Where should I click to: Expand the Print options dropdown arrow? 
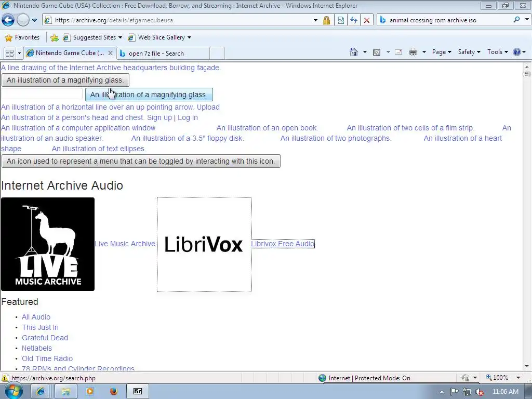point(424,52)
